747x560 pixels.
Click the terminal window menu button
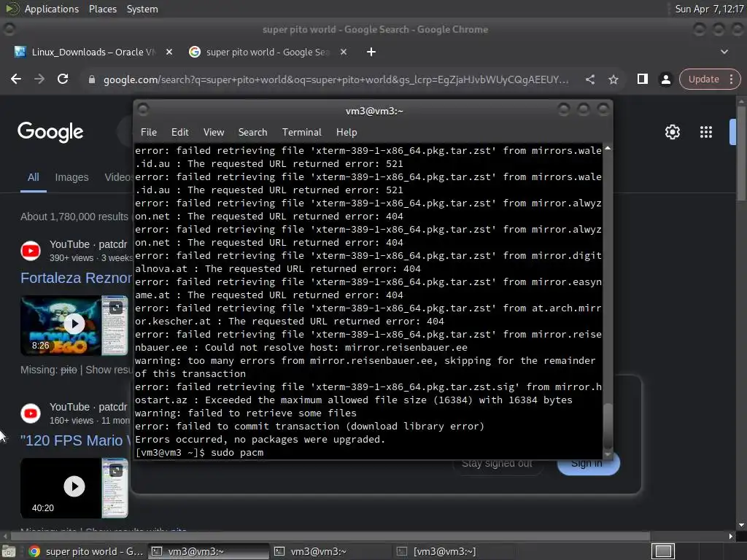[x=143, y=110]
